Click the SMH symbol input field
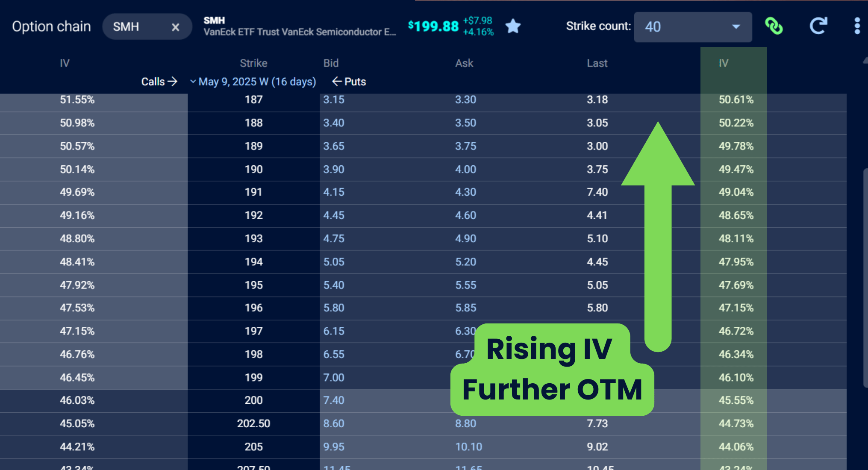This screenshot has height=470, width=868. tap(137, 27)
